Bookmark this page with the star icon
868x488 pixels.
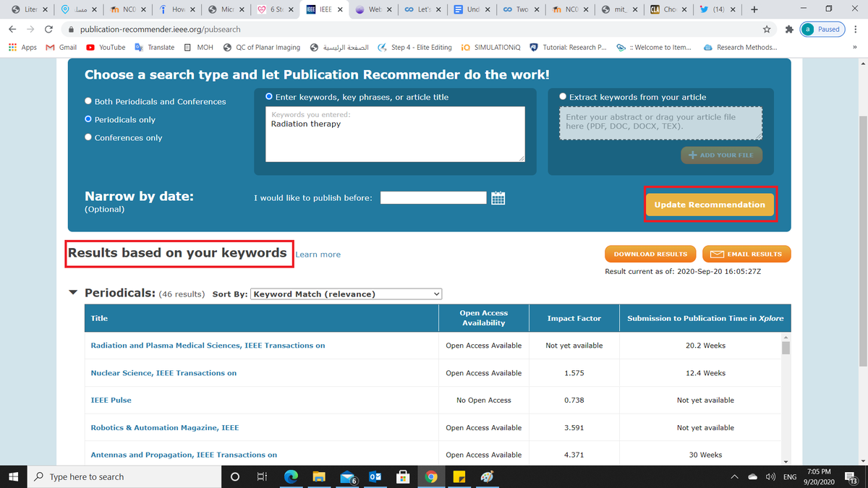[766, 29]
